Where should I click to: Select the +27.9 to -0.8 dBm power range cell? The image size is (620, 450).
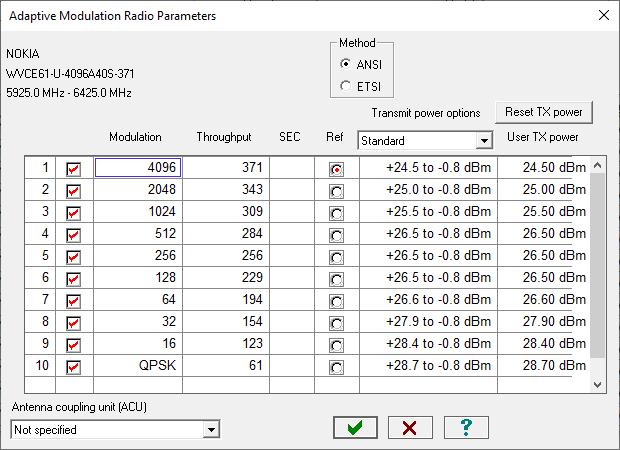click(428, 323)
